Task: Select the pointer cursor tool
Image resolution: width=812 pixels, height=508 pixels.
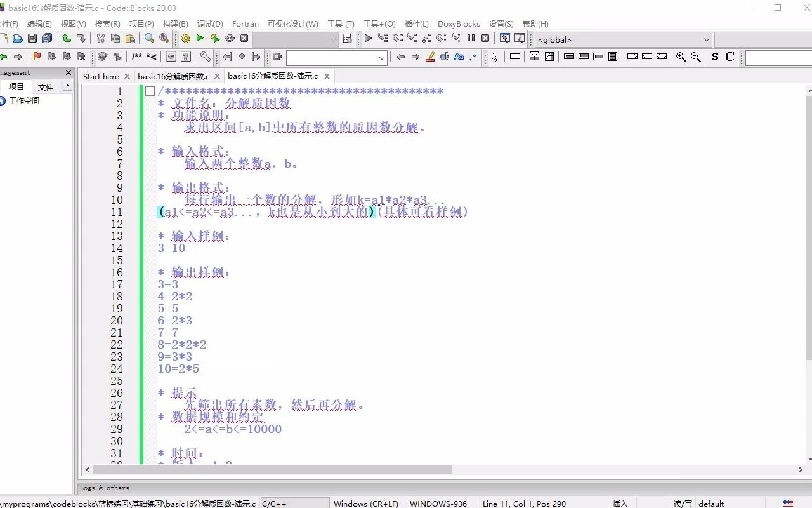Action: tap(494, 57)
